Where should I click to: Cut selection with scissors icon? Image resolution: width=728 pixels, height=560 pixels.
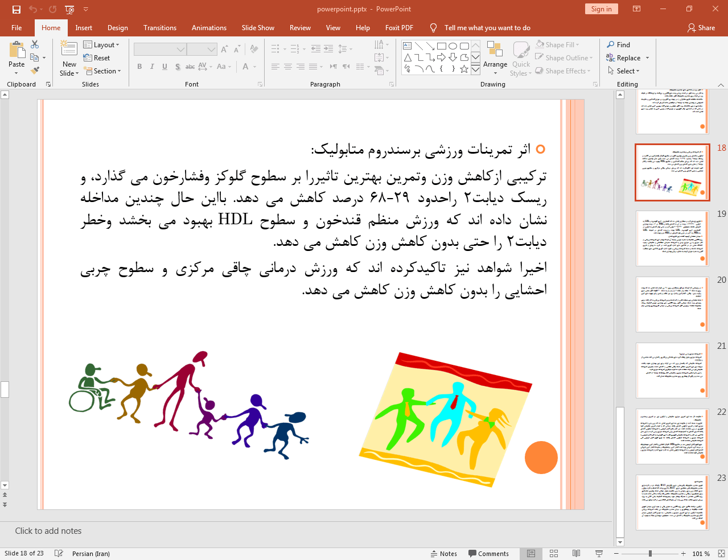(35, 44)
